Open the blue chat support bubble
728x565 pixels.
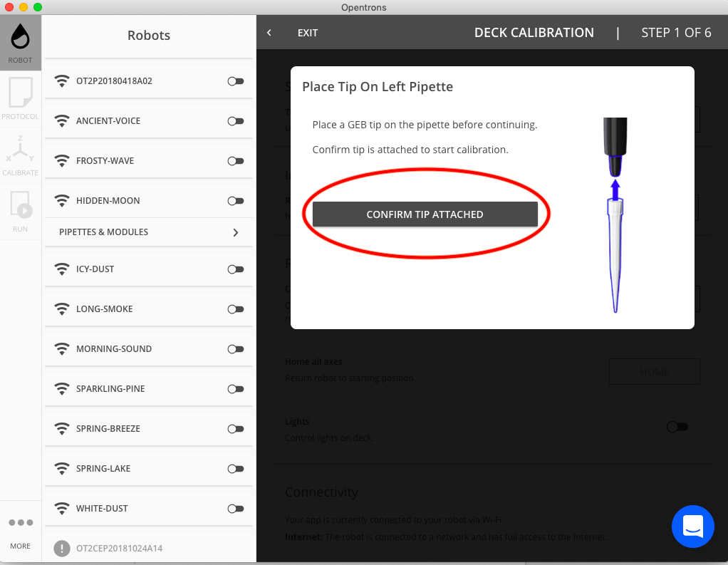pyautogui.click(x=692, y=527)
